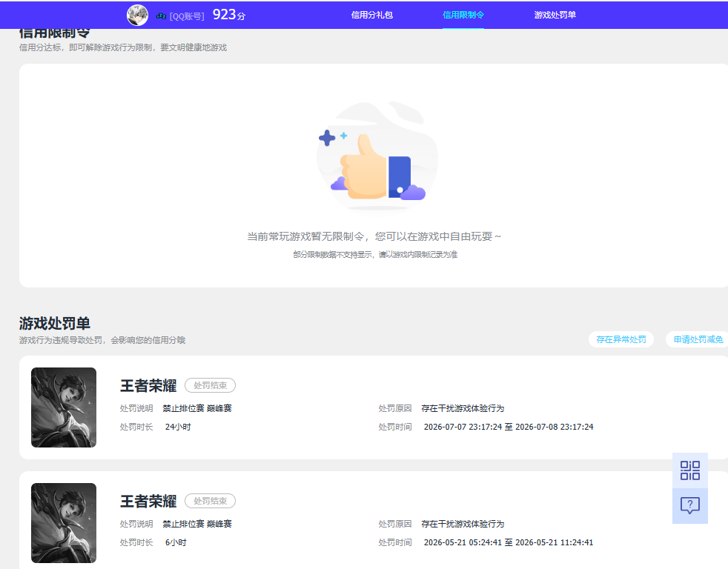Open the QR code floating icon
Viewport: 728px width, 569px height.
(x=690, y=470)
